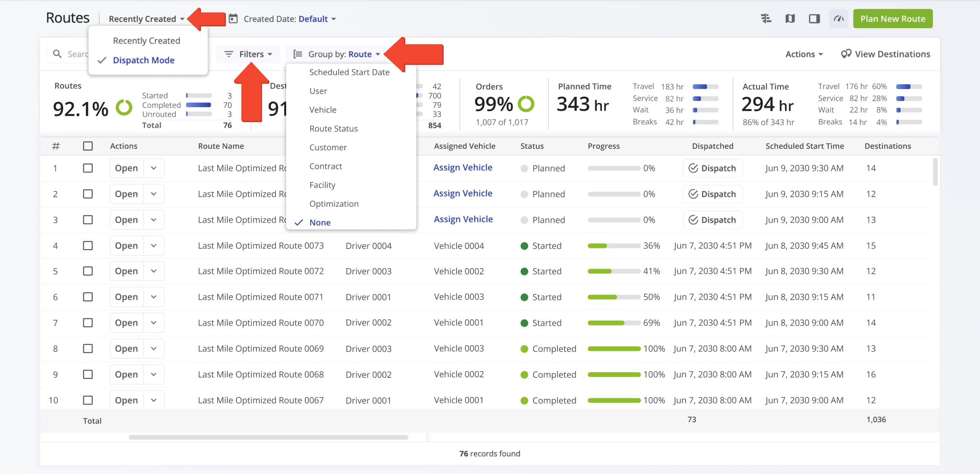Viewport: 980px width, 474px height.
Task: Toggle the side panel layout icon
Action: click(814, 19)
